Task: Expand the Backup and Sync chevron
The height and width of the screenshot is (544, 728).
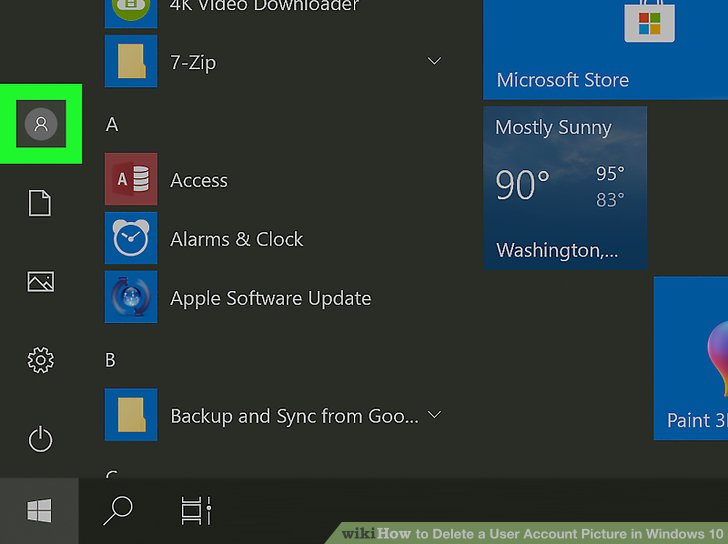Action: [434, 414]
